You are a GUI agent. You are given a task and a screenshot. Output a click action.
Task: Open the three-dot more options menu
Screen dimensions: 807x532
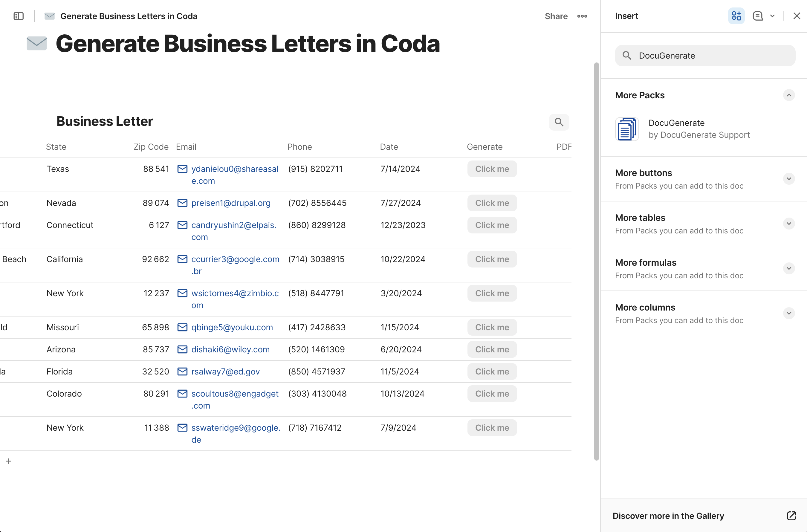click(x=582, y=16)
